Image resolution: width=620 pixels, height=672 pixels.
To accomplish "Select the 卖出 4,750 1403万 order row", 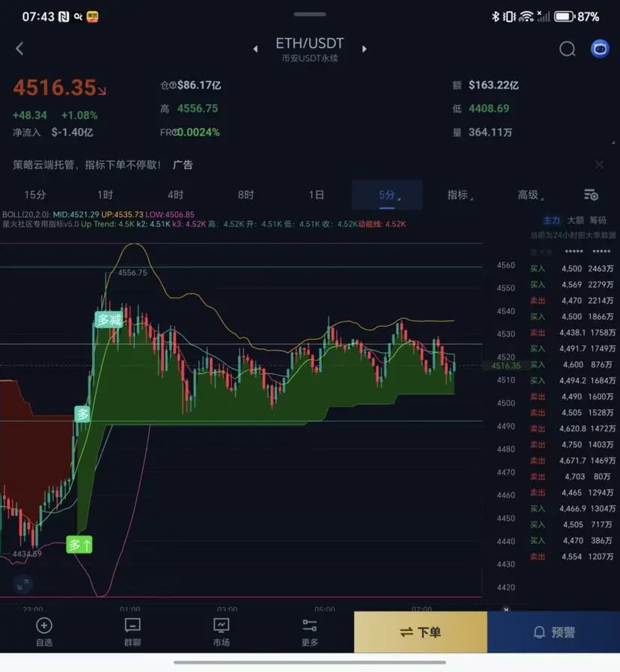I will 572,445.
